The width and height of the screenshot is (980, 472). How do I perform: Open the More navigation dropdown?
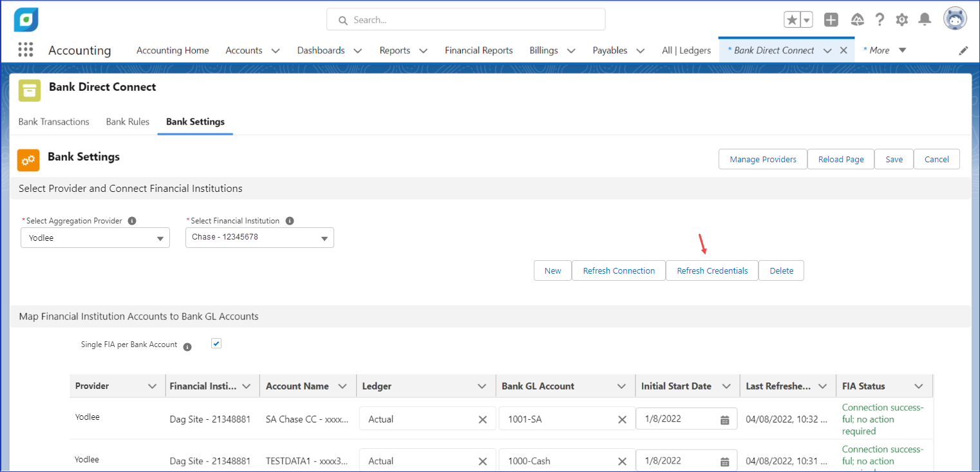(x=885, y=50)
